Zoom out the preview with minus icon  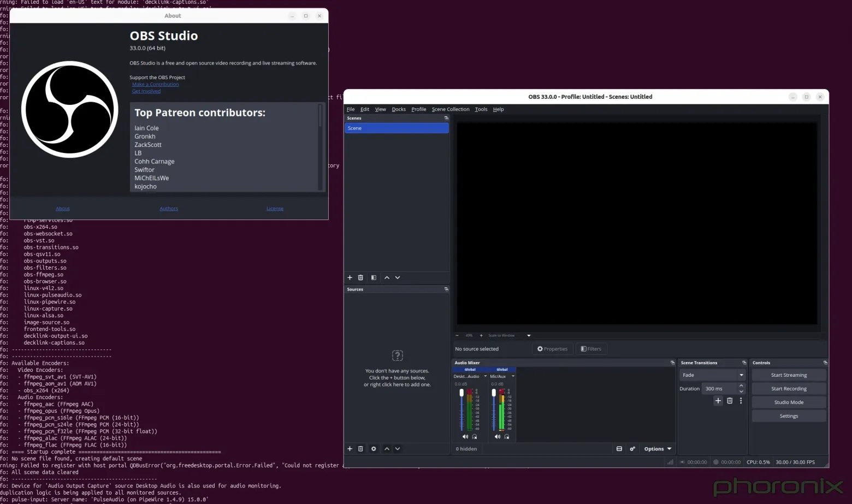click(457, 335)
